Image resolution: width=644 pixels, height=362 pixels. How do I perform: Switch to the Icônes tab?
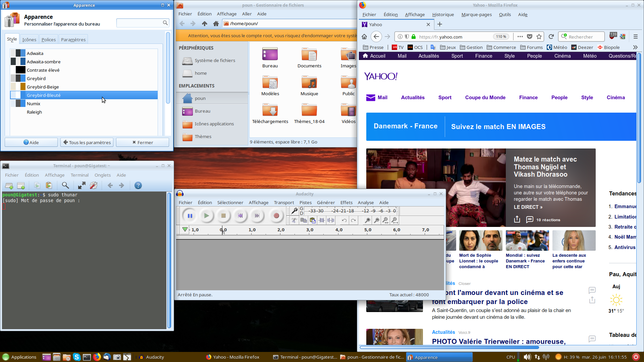pyautogui.click(x=29, y=40)
